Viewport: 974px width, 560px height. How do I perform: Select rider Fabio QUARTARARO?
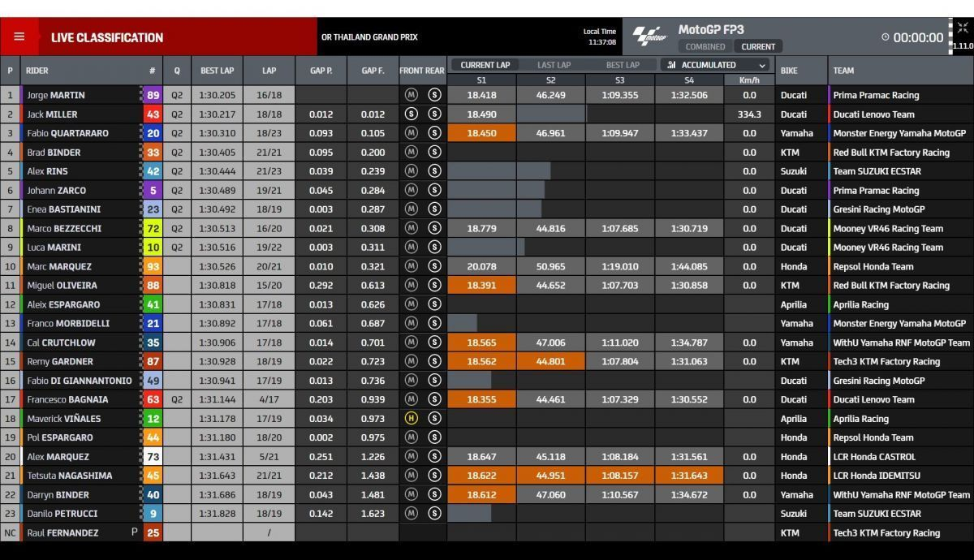pos(69,133)
